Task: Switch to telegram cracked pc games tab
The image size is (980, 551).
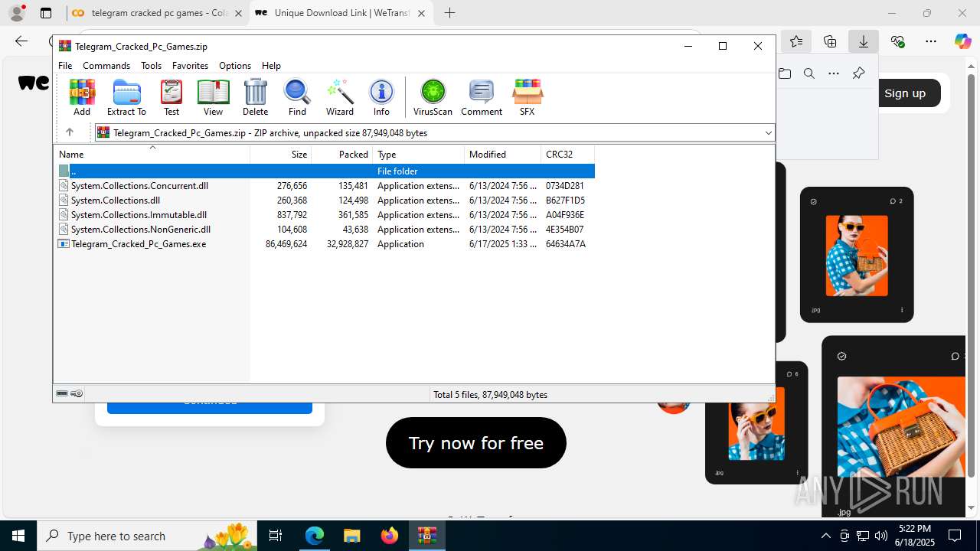Action: (x=157, y=13)
